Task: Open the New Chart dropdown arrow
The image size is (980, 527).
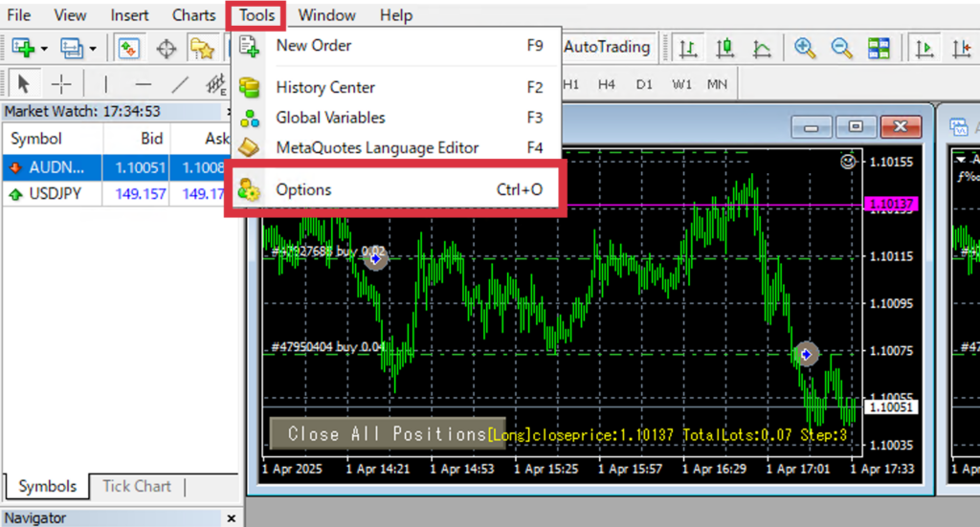Action: [44, 49]
